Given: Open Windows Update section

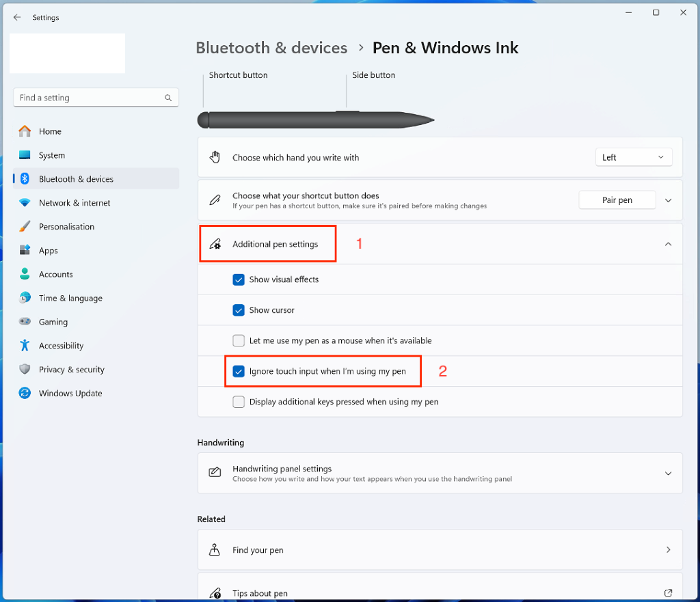Looking at the screenshot, I should tap(96, 393).
